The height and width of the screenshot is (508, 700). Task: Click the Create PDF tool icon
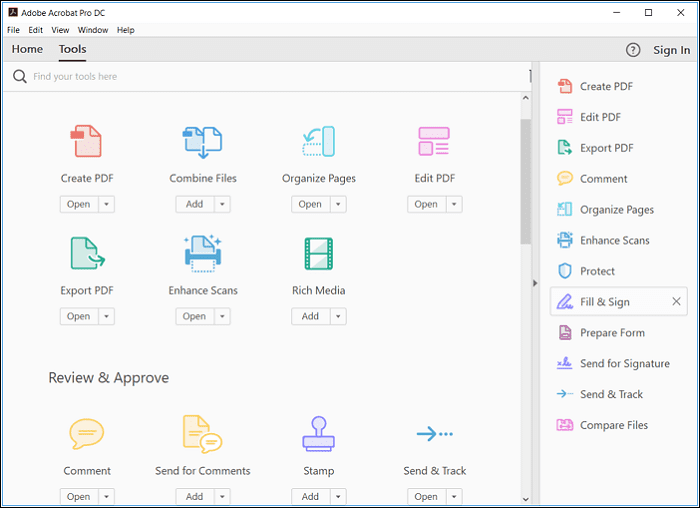(x=87, y=142)
